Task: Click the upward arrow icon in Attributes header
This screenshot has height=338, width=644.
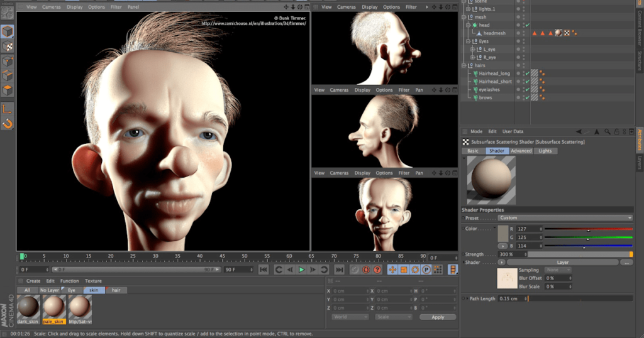Action: pyautogui.click(x=597, y=132)
